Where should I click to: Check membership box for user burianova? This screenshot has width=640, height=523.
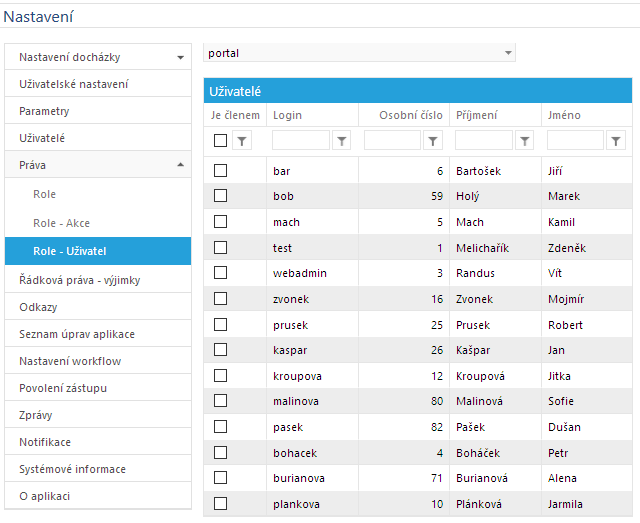click(220, 478)
